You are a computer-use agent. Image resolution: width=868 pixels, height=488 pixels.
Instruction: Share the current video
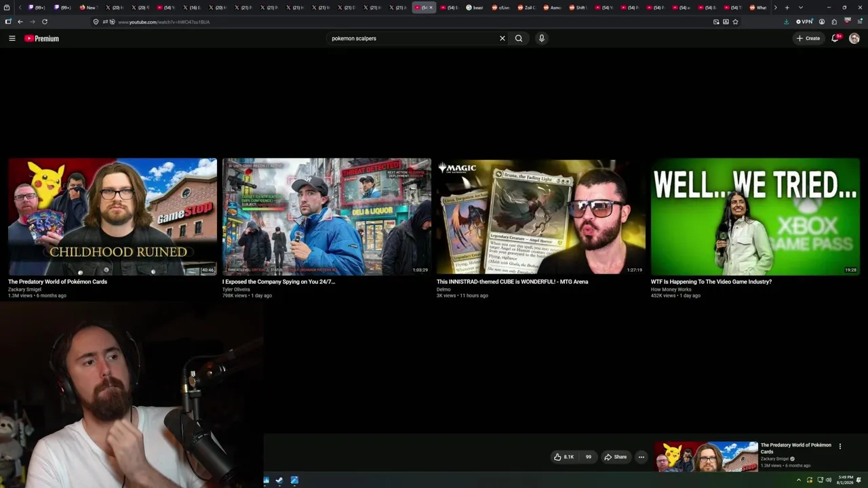616,457
